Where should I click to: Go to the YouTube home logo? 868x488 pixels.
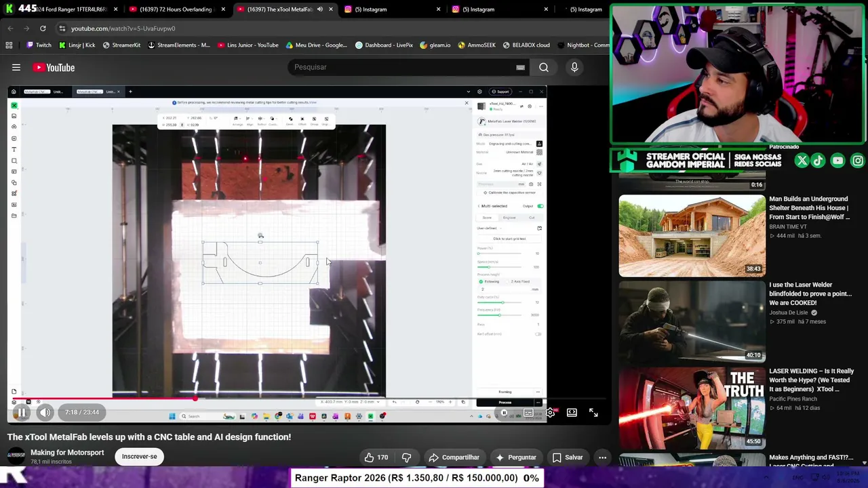tap(54, 67)
